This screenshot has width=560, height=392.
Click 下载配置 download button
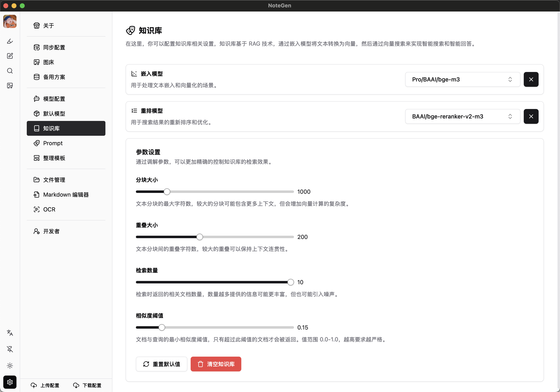[x=87, y=385]
